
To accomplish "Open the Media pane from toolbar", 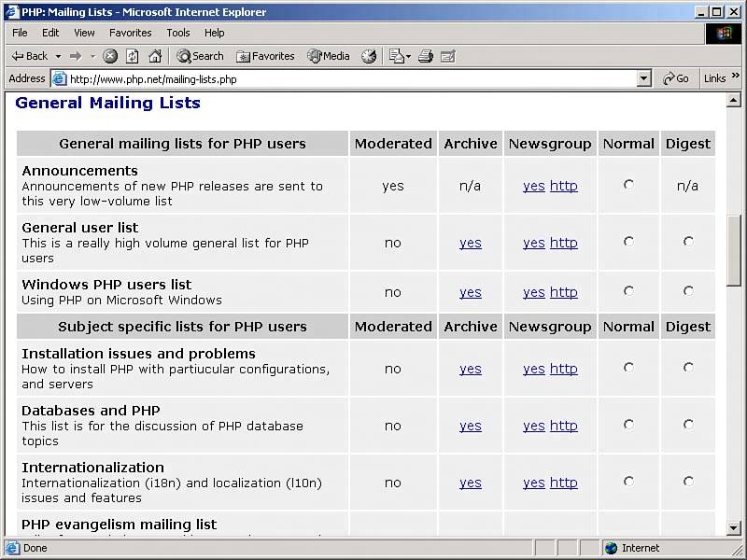I will [x=329, y=56].
